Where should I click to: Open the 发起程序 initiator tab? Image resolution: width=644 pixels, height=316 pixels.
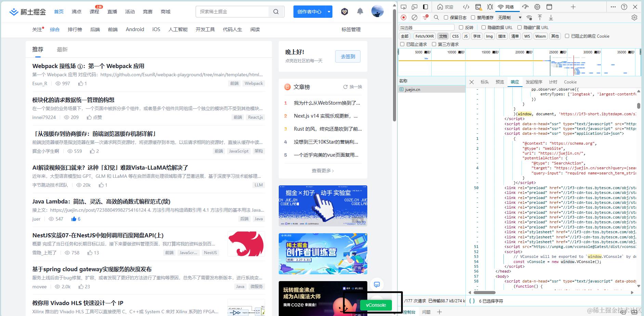pyautogui.click(x=534, y=82)
